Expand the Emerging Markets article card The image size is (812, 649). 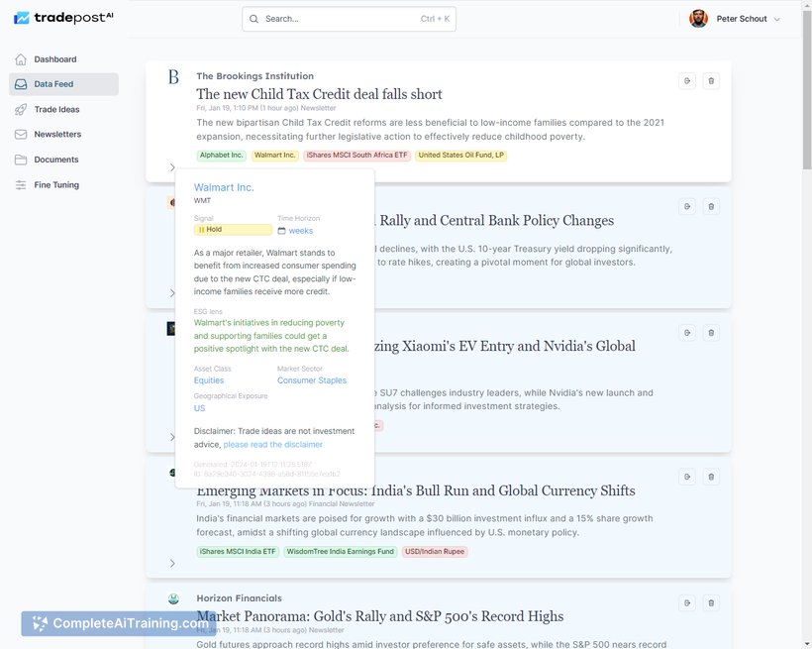pyautogui.click(x=172, y=563)
